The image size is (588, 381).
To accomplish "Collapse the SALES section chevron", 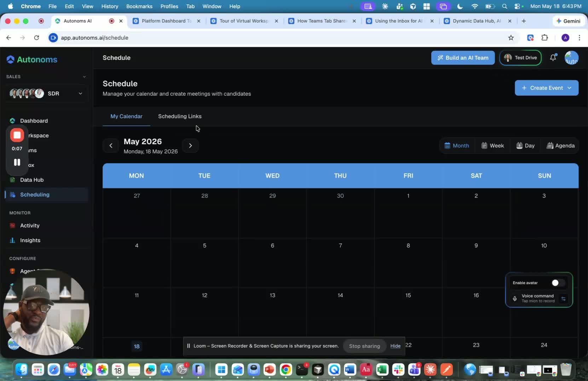I will coord(84,77).
